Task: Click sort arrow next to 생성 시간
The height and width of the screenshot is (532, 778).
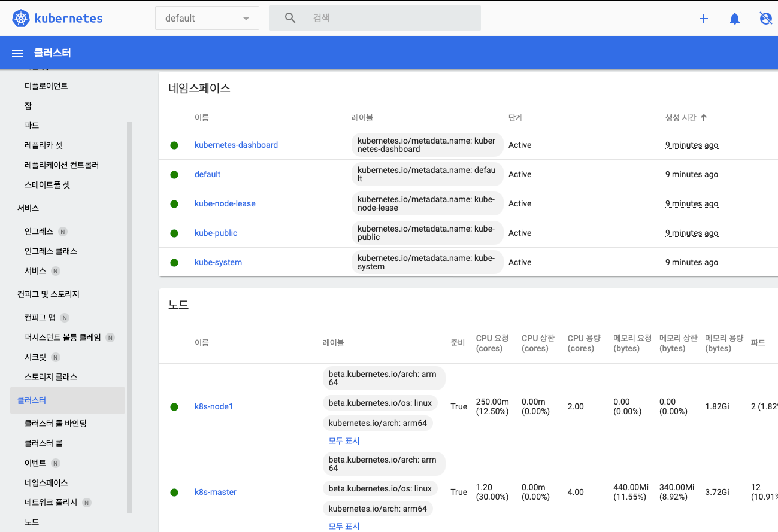Action: click(704, 118)
